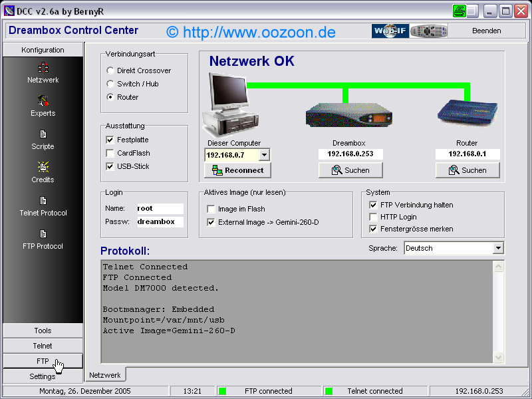Expand the Dieser Computer IP dropdown

[264, 155]
